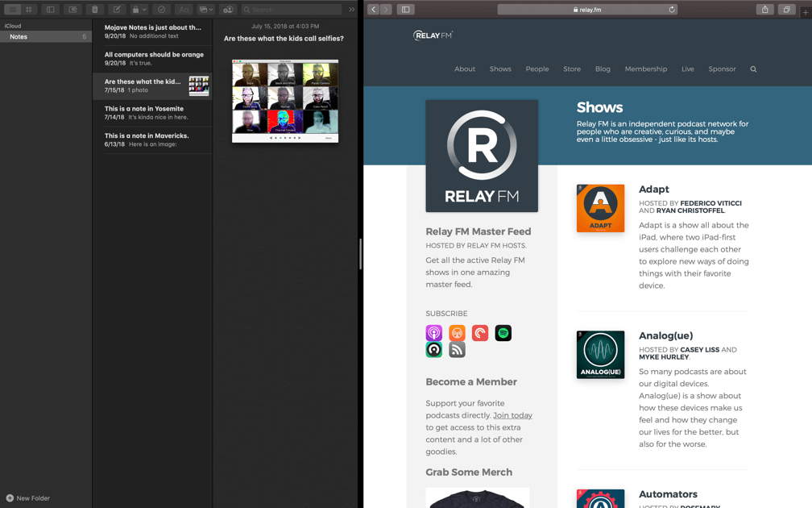Click New Folder in Notes sidebar
The width and height of the screenshot is (812, 508).
tap(28, 498)
